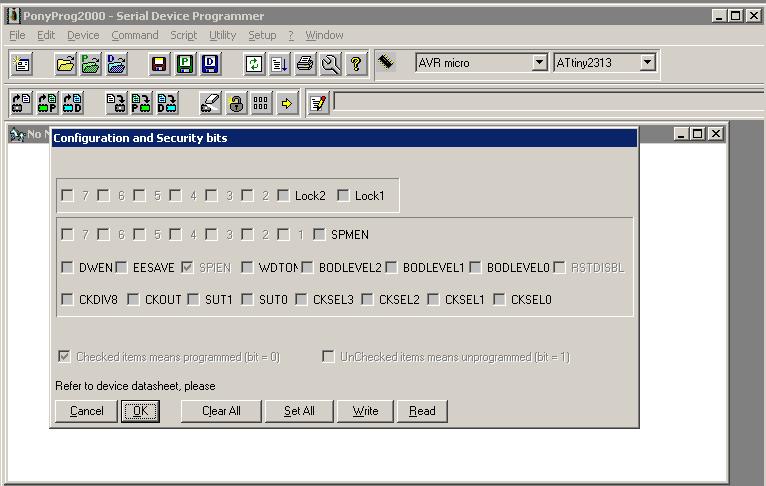Viewport: 766px width, 486px height.
Task: Click the yellow Help question icon
Action: pos(356,64)
